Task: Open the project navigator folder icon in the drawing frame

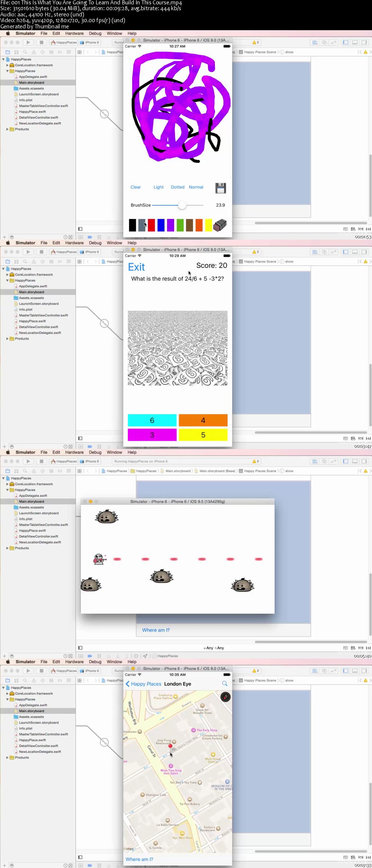Action: 8,52
